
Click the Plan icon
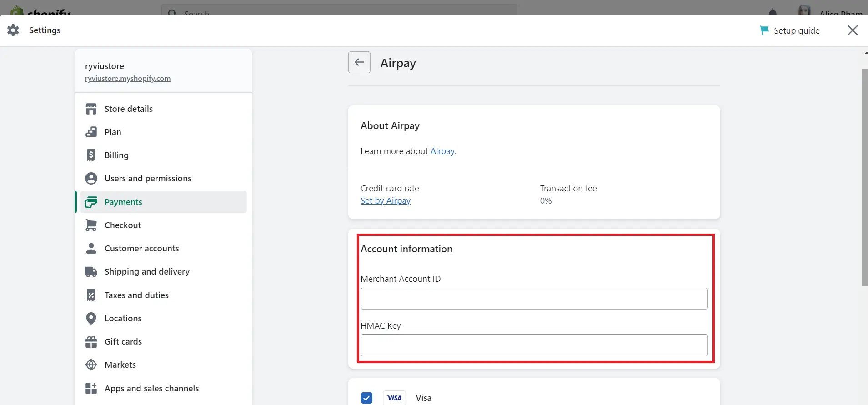tap(91, 132)
